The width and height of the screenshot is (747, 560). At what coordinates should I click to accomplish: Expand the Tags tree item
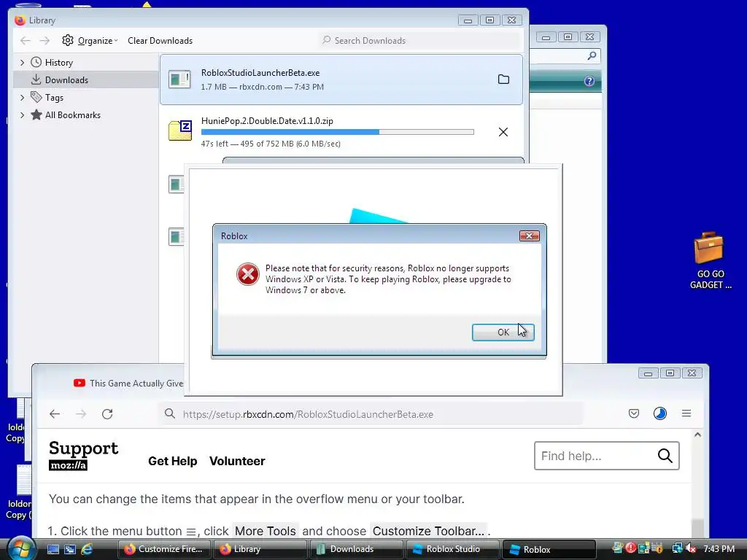[x=22, y=97]
